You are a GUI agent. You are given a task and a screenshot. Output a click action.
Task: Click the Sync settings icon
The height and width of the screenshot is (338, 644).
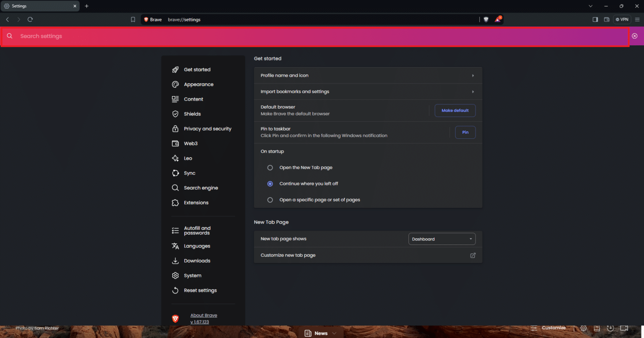point(175,173)
